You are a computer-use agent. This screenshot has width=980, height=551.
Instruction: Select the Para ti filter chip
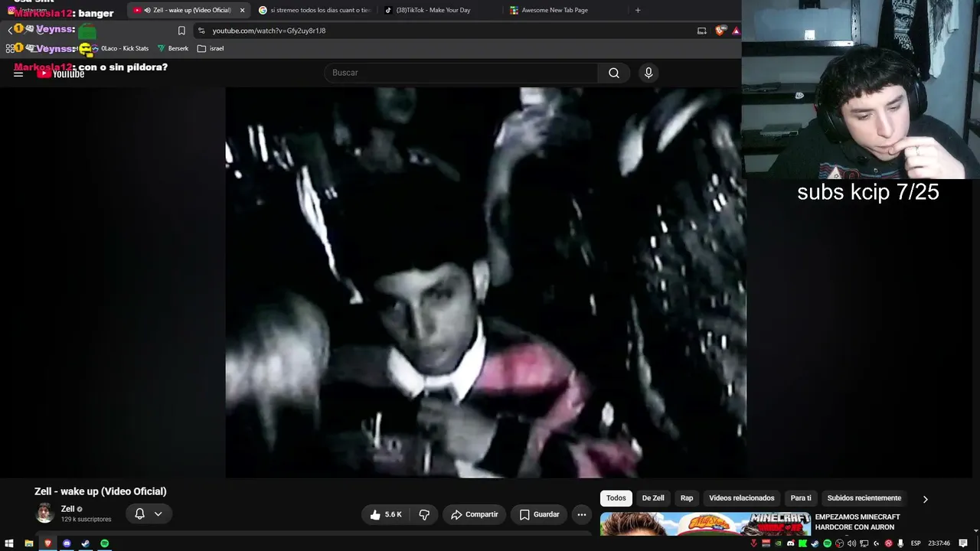(x=801, y=498)
